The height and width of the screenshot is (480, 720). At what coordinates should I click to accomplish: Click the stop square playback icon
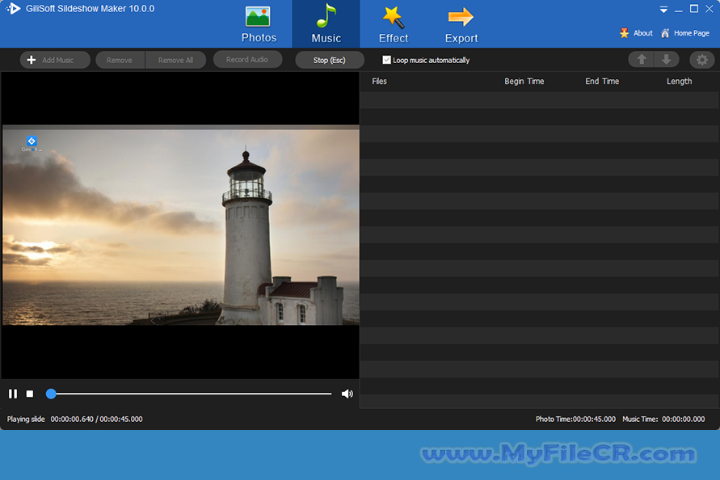[30, 394]
